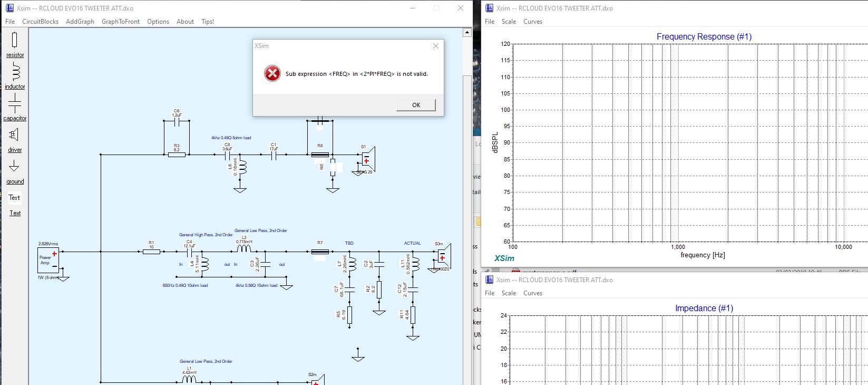Screen dimensions: 868x385
Task: Click the dBSPL axis label
Action: (x=494, y=142)
